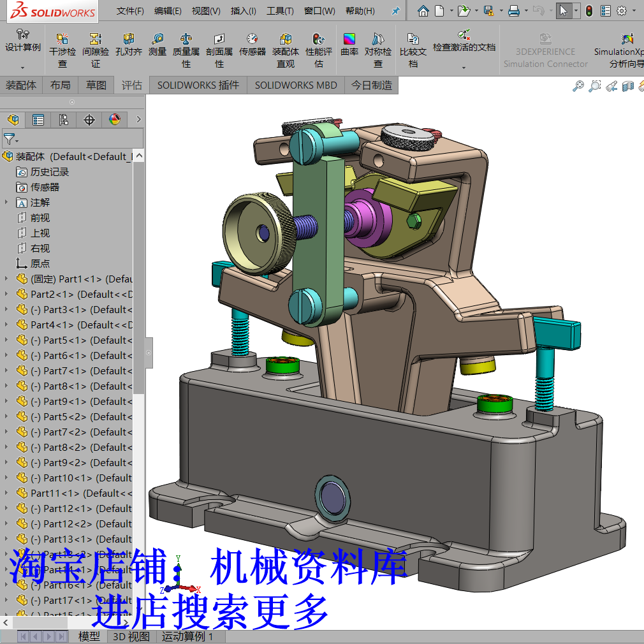
Task: Expand the Part2<1> tree node
Action: click(x=5, y=294)
